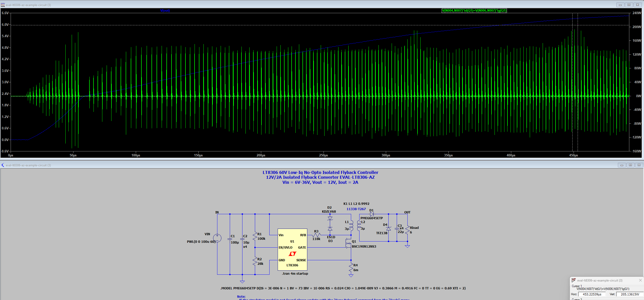Click the 118k value of R3
Viewport: 644px width, 300px height.
click(316, 239)
